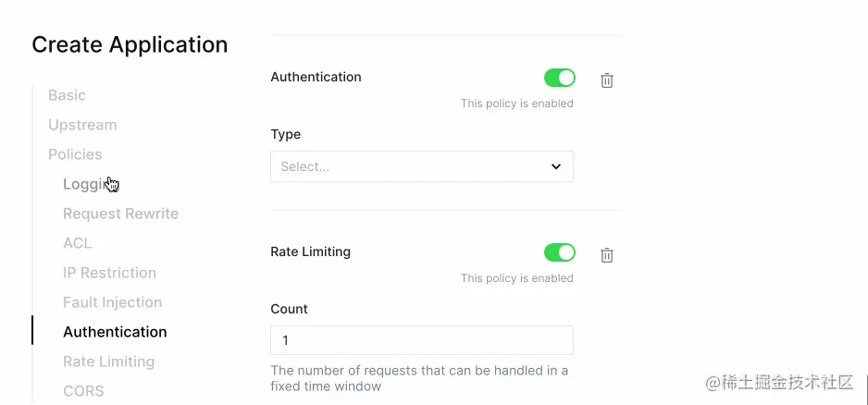This screenshot has height=405, width=868.
Task: Select Policies in the sidebar
Action: 75,154
